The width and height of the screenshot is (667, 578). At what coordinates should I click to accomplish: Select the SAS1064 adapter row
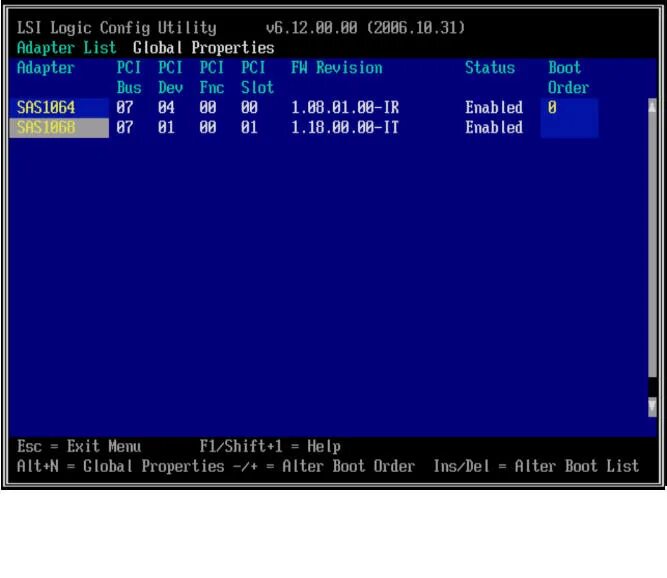click(59, 108)
